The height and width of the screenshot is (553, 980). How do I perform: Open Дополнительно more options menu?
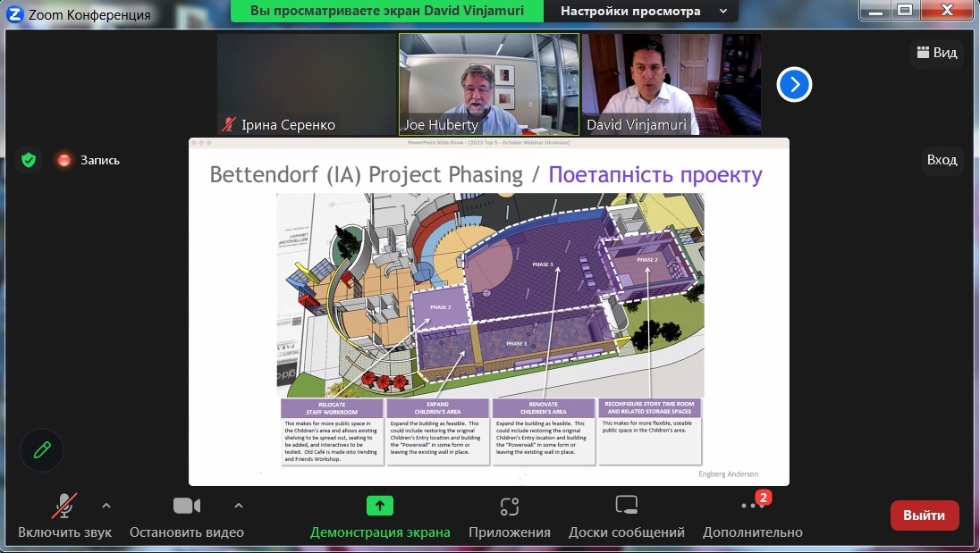pos(752,515)
